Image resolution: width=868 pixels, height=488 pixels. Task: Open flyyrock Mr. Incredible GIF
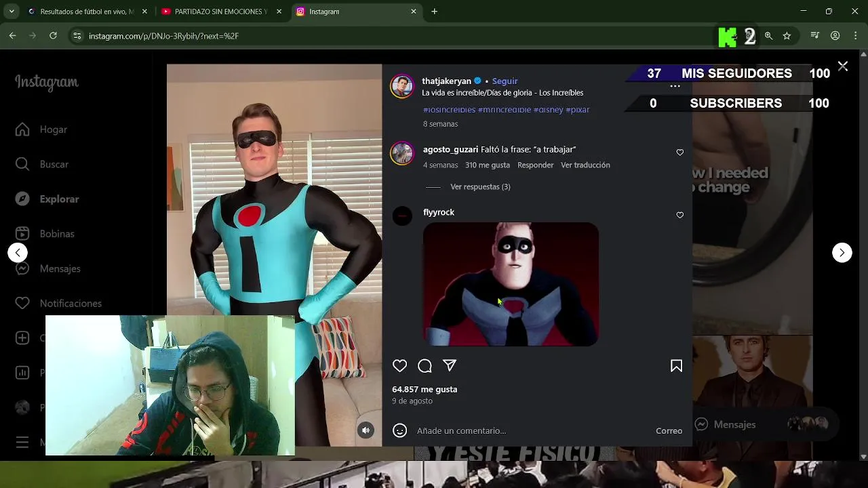511,284
